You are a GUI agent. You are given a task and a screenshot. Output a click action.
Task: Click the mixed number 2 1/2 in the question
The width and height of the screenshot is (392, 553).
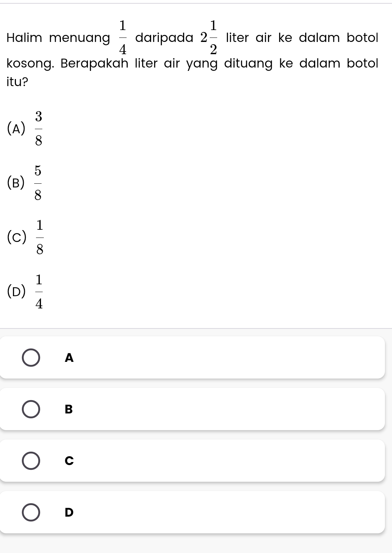click(208, 37)
